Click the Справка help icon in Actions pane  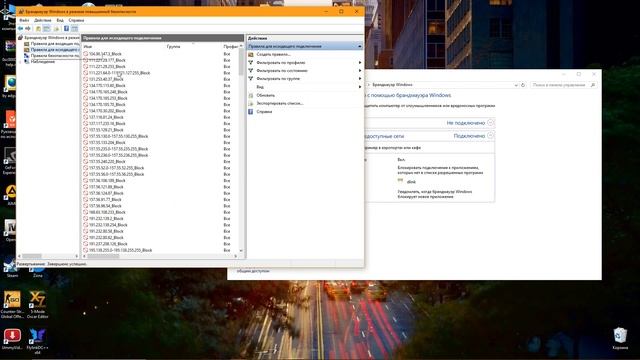tap(251, 111)
